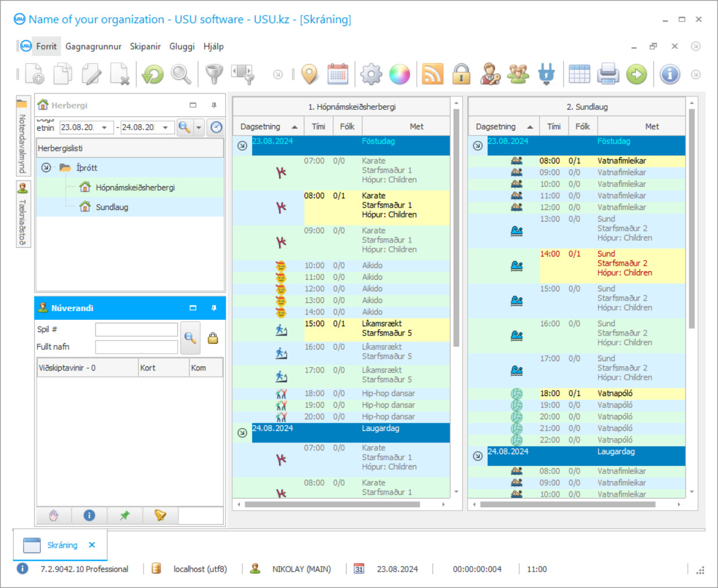This screenshot has width=718, height=588.
Task: Open the Hjálp menu
Action: [x=213, y=47]
